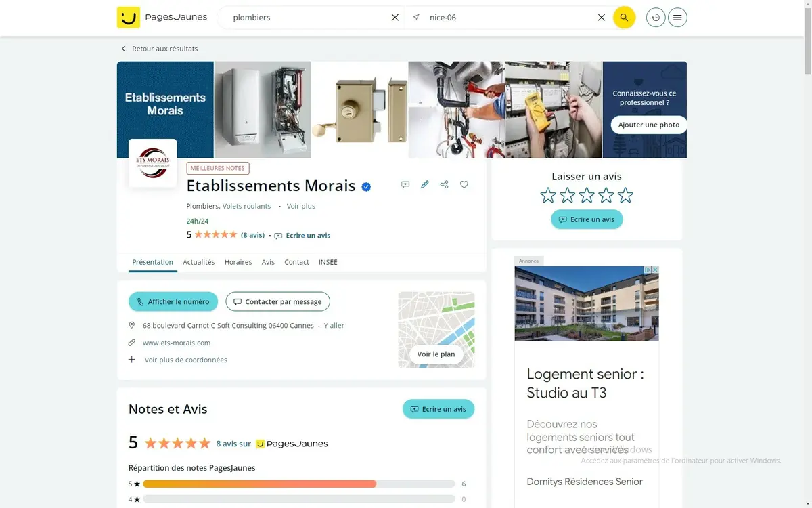
Task: Click the share icon
Action: [x=445, y=184]
